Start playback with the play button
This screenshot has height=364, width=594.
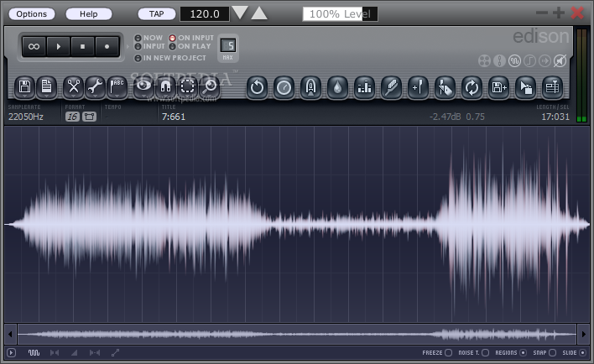(x=59, y=47)
